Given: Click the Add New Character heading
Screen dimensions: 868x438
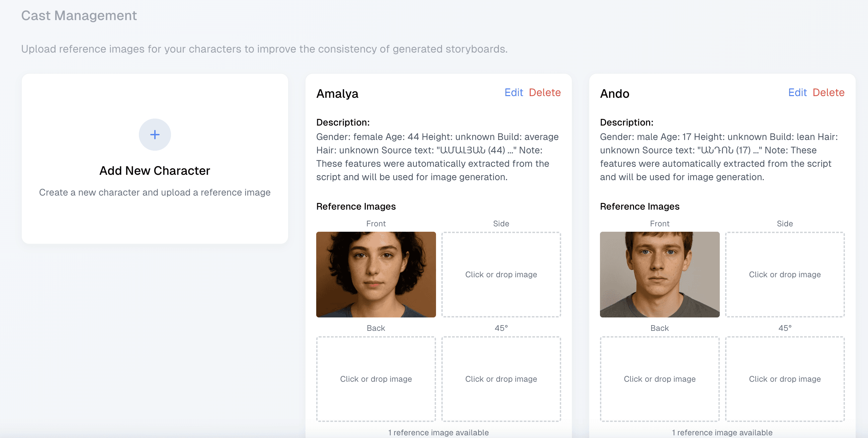Looking at the screenshot, I should [x=155, y=171].
